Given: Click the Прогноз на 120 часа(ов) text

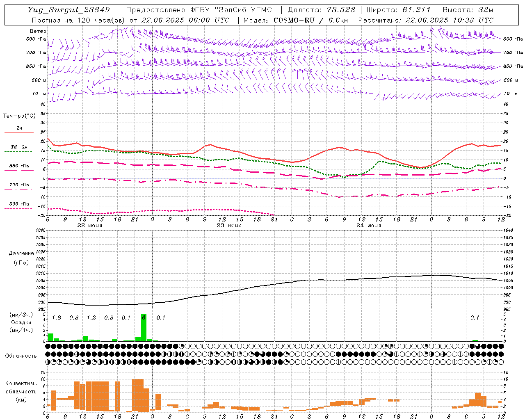Looking at the screenshot, I should tap(79, 20).
